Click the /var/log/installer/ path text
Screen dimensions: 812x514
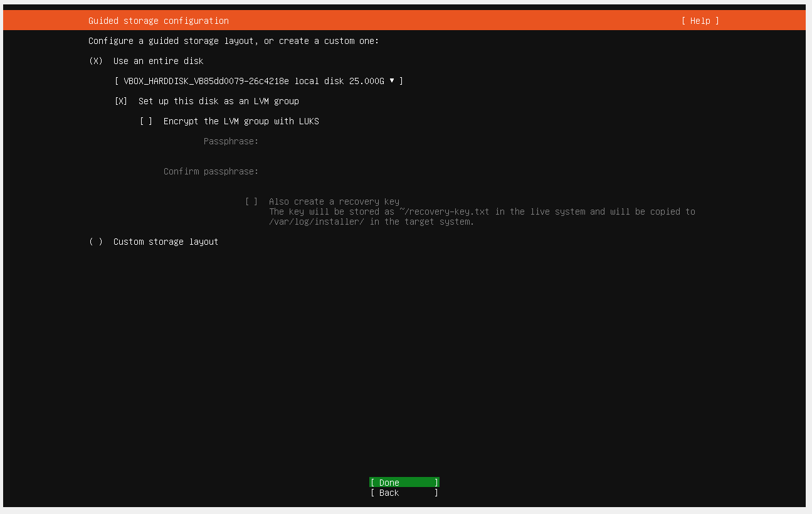(x=317, y=222)
